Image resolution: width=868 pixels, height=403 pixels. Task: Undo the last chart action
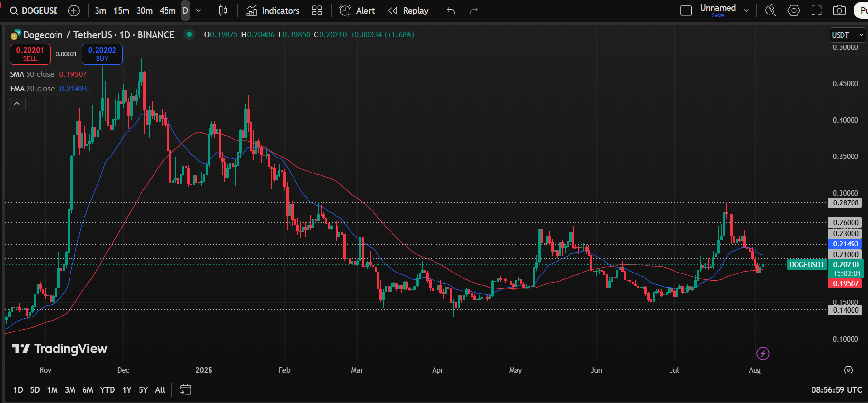tap(451, 11)
